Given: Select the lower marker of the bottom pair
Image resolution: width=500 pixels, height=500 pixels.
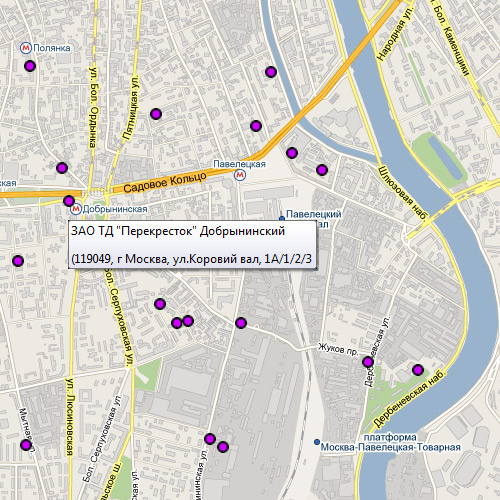Looking at the screenshot, I should 223,447.
